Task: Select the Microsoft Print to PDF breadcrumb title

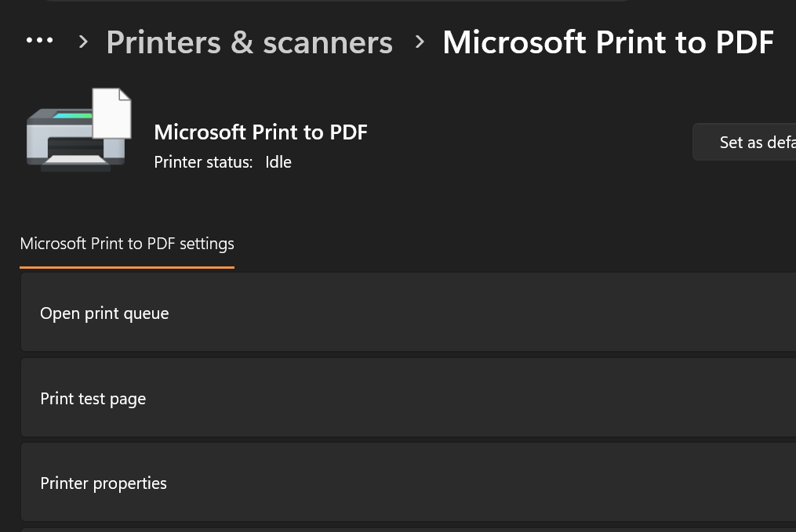Action: [x=608, y=42]
